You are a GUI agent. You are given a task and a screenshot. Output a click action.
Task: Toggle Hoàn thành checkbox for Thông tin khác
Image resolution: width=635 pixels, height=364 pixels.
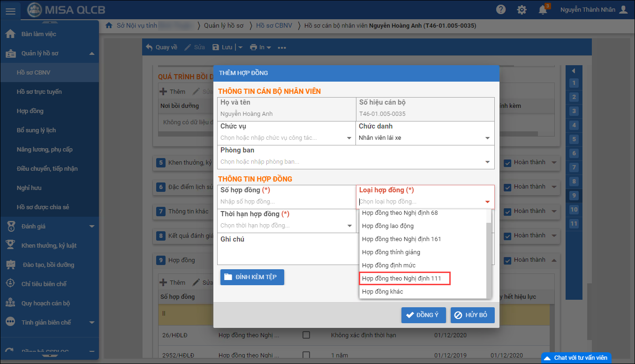tap(507, 211)
